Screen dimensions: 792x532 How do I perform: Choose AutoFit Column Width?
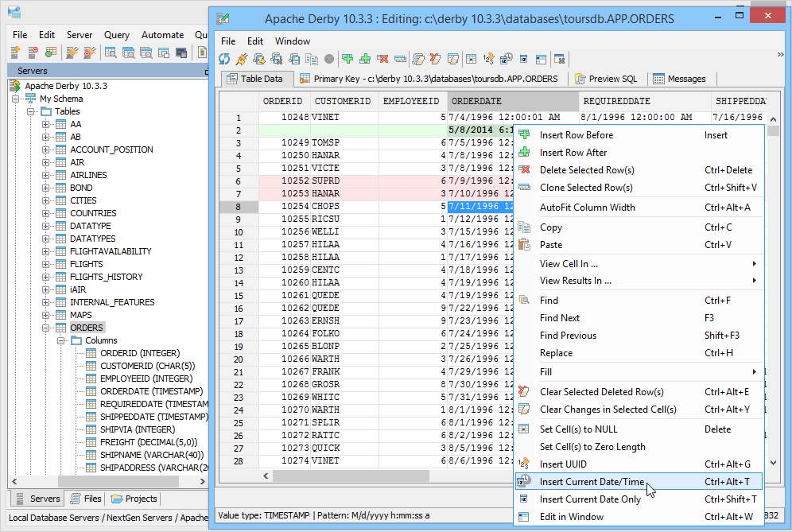(639, 207)
